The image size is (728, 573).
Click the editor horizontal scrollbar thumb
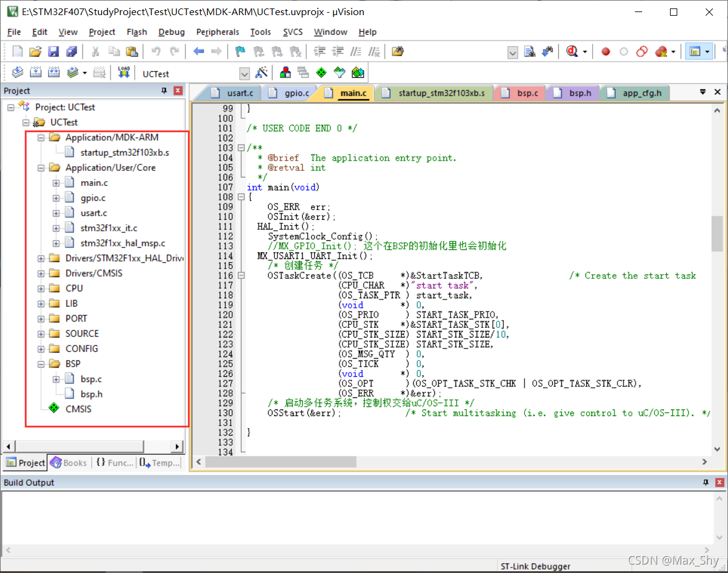(x=280, y=461)
